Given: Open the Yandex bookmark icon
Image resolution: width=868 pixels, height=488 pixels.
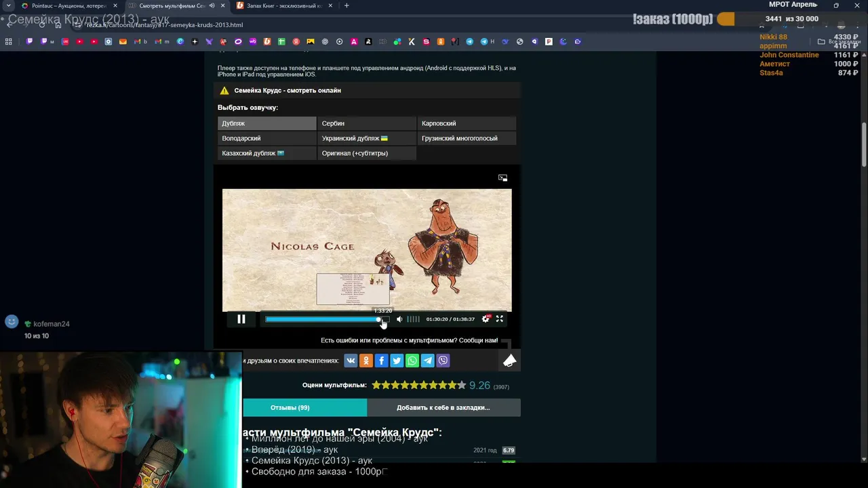Looking at the screenshot, I should click(296, 41).
